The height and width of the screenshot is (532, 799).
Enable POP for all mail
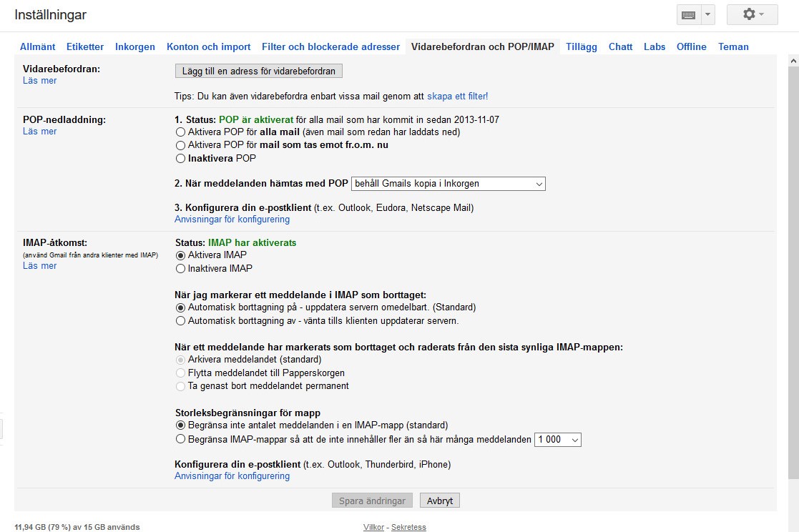(x=180, y=132)
